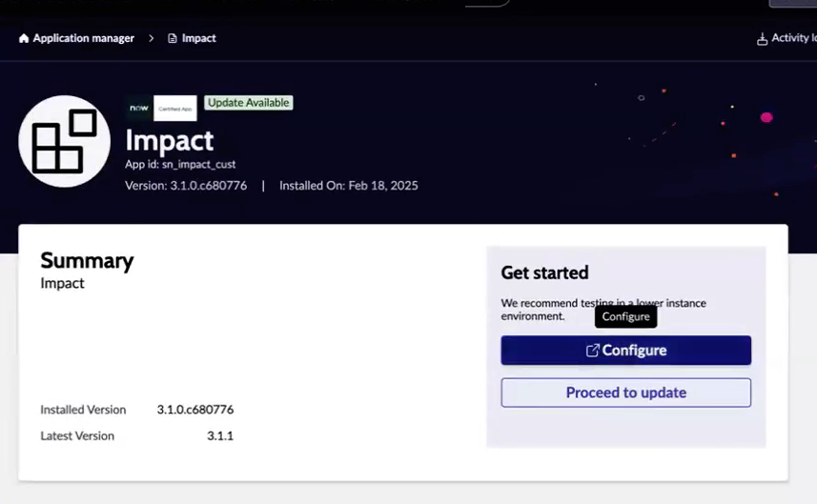Click the Certified App badge

175,109
